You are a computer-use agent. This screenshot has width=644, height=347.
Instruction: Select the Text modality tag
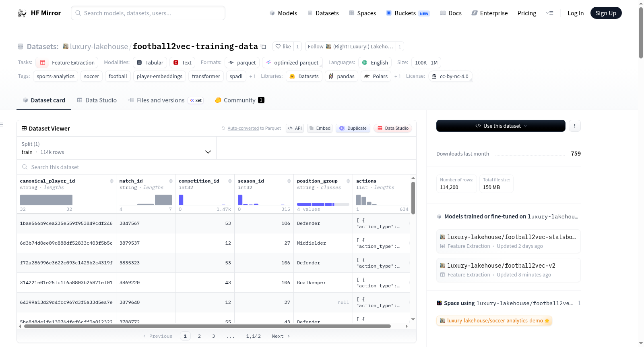pyautogui.click(x=182, y=62)
